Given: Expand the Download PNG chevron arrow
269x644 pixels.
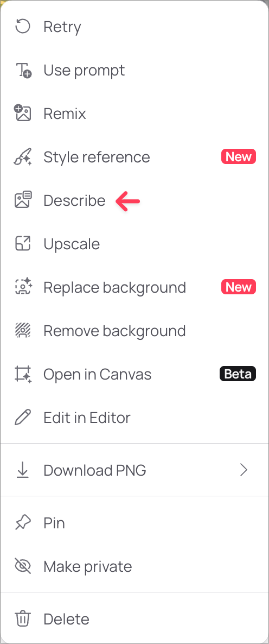Looking at the screenshot, I should coord(244,470).
